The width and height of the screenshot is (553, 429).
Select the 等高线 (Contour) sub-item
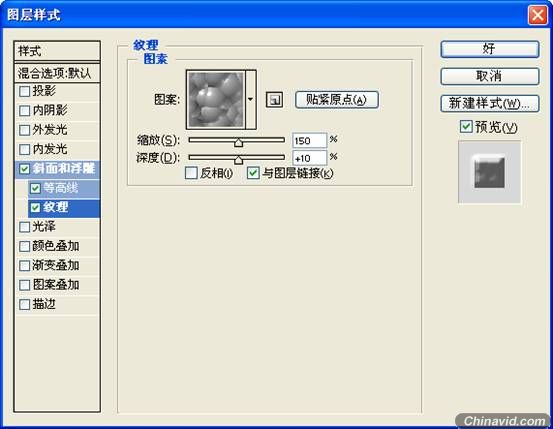tap(64, 188)
